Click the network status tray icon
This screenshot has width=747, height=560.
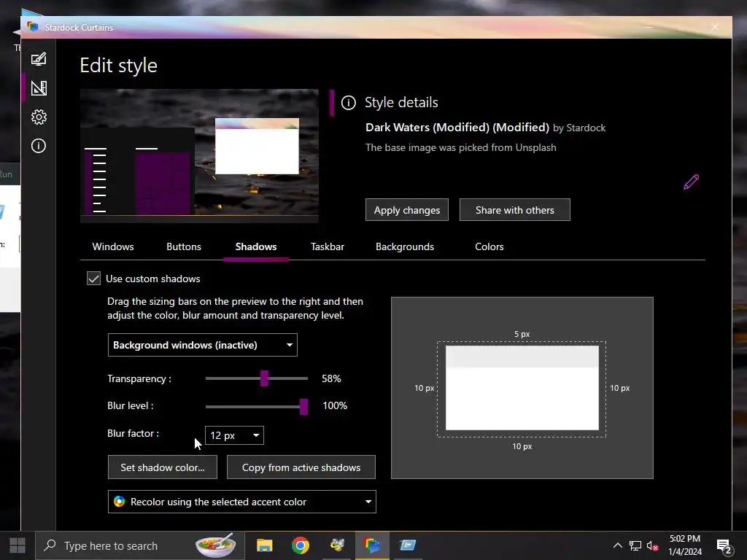635,545
